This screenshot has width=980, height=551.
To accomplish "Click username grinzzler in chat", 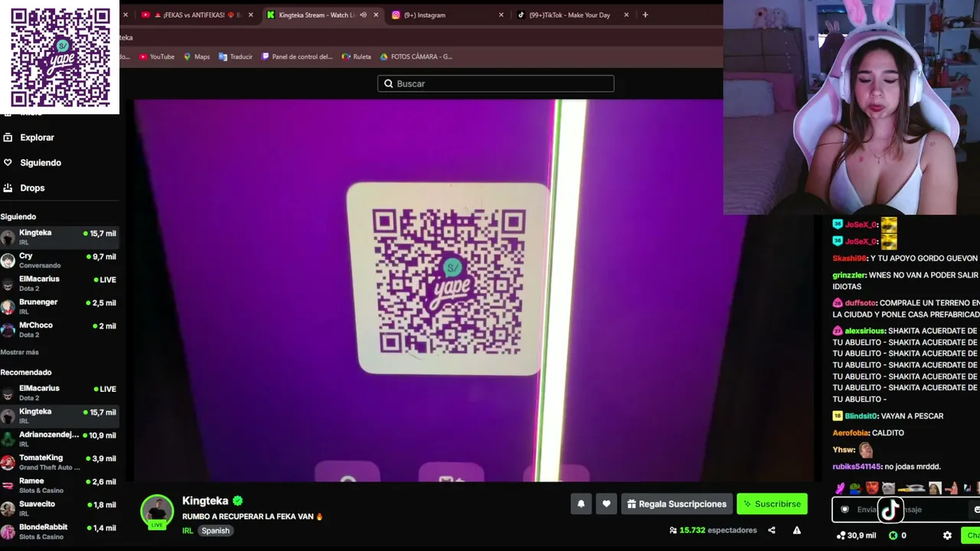I will pos(849,275).
